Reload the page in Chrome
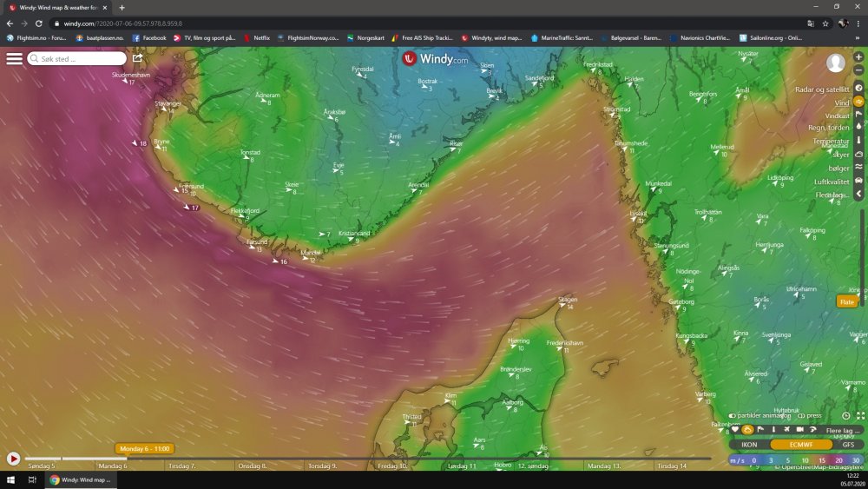 (39, 23)
